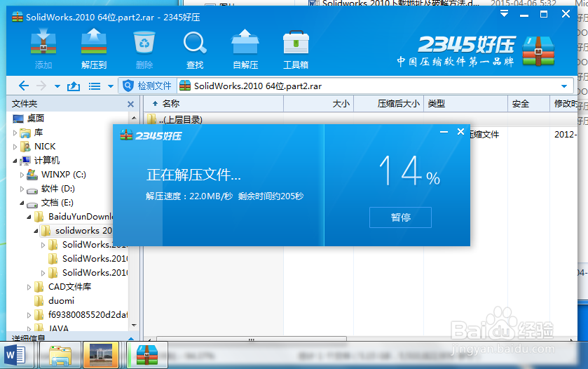588x369 pixels.
Task: Select WINXP (C:) drive in tree
Action: pos(63,175)
